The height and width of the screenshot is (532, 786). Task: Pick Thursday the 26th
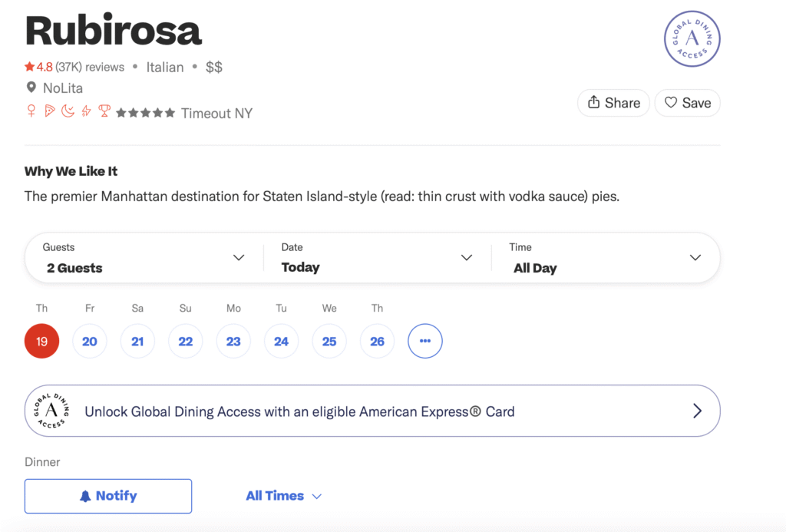point(377,341)
